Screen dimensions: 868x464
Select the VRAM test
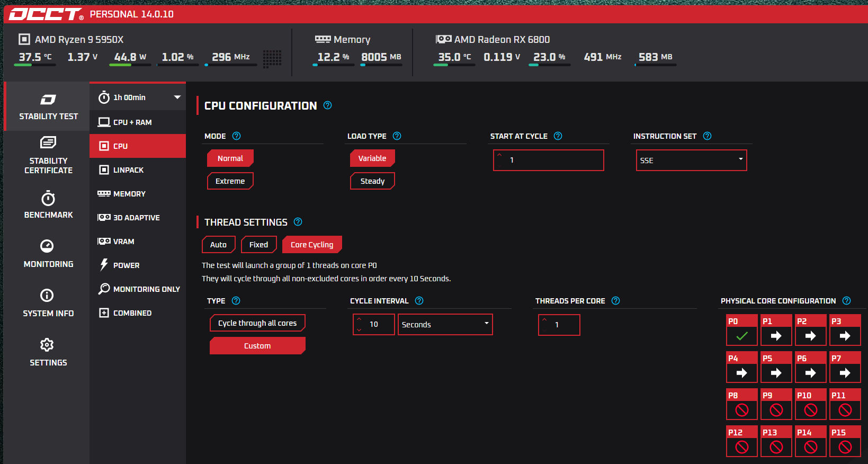point(138,242)
